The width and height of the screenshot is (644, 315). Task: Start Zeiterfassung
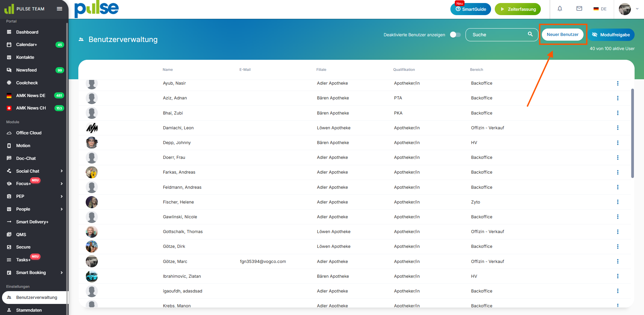518,9
